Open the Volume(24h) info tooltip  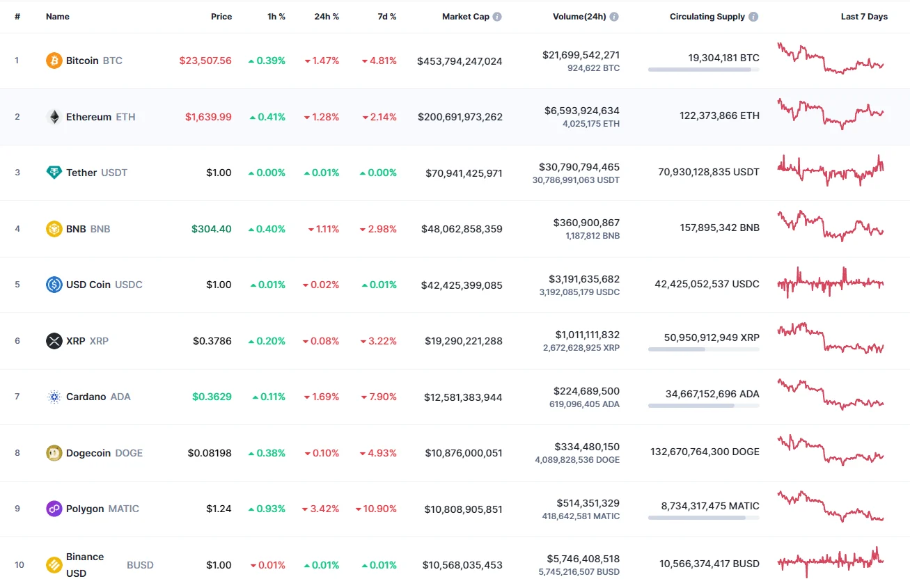coord(615,16)
